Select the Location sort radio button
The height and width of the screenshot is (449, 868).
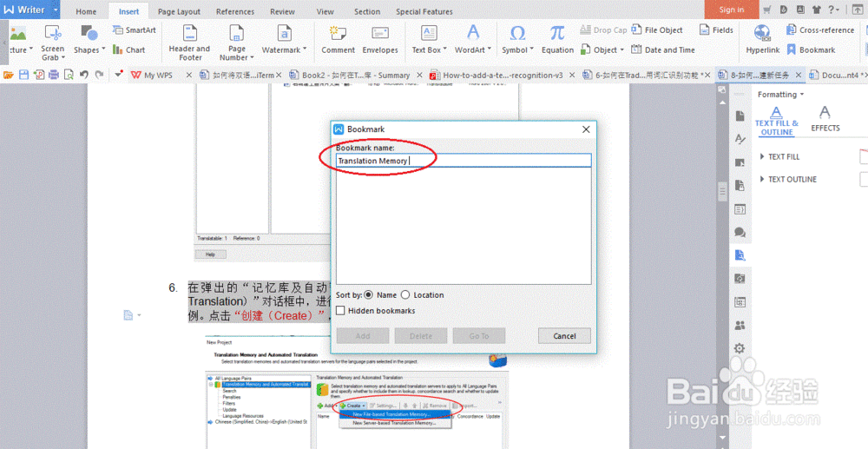(x=405, y=295)
